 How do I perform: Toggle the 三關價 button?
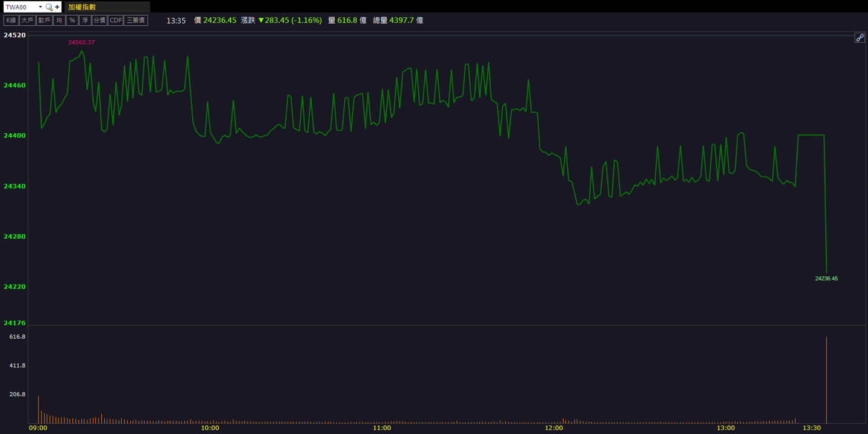[136, 20]
